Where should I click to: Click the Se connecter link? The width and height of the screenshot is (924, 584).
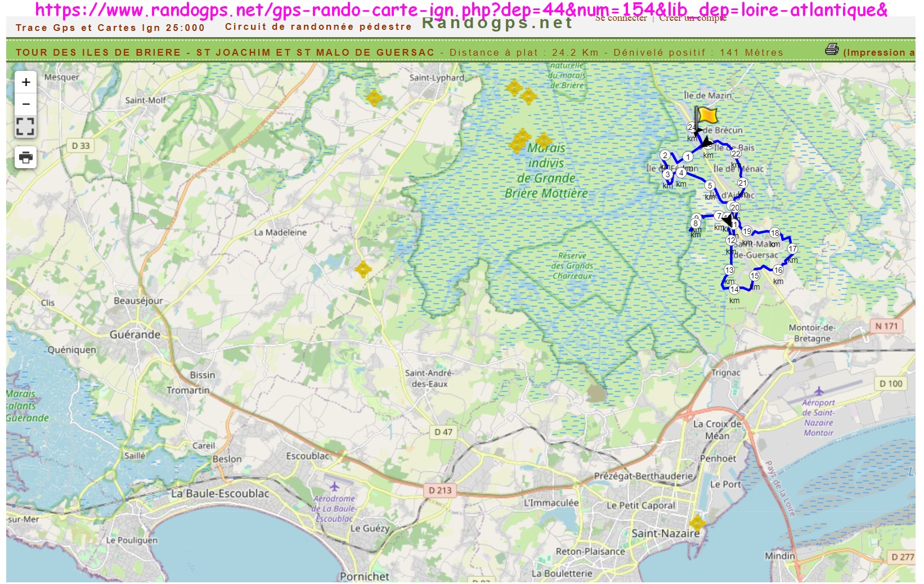point(621,19)
